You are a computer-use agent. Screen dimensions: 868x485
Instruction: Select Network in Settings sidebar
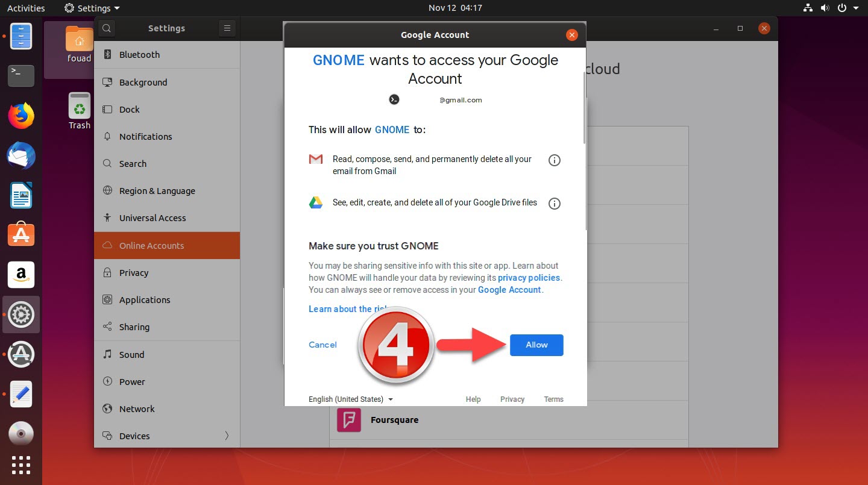[x=167, y=408]
